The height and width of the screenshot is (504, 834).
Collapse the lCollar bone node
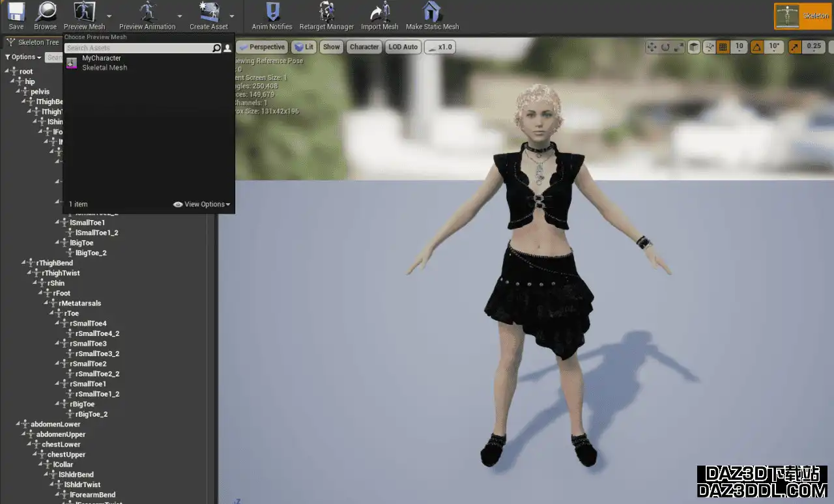pos(41,464)
